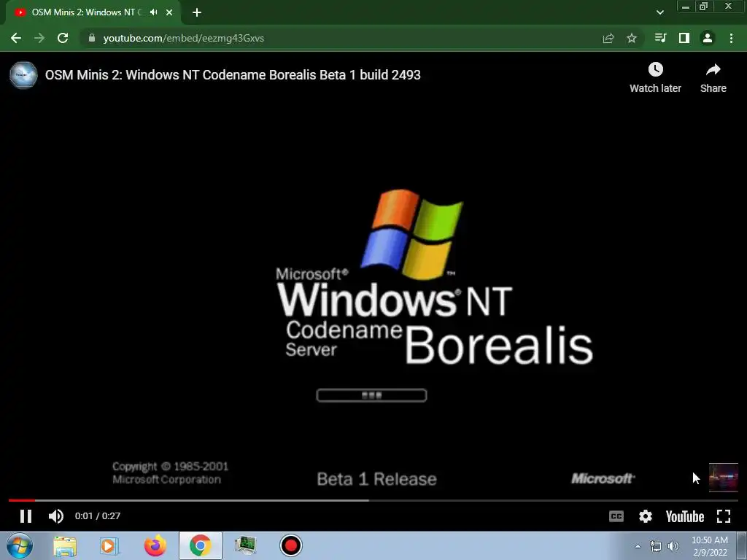Share this page from the address bar
The image size is (747, 560).
click(x=608, y=38)
